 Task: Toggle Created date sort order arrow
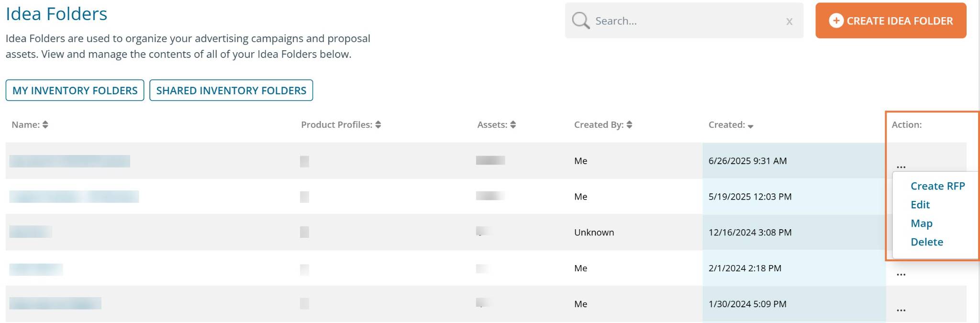click(x=750, y=126)
